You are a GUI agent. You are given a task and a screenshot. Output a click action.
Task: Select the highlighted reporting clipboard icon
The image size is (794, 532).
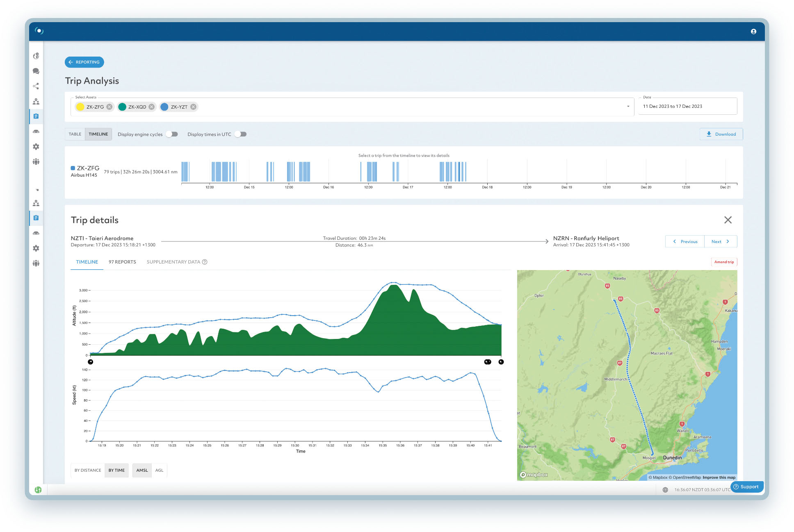36,116
